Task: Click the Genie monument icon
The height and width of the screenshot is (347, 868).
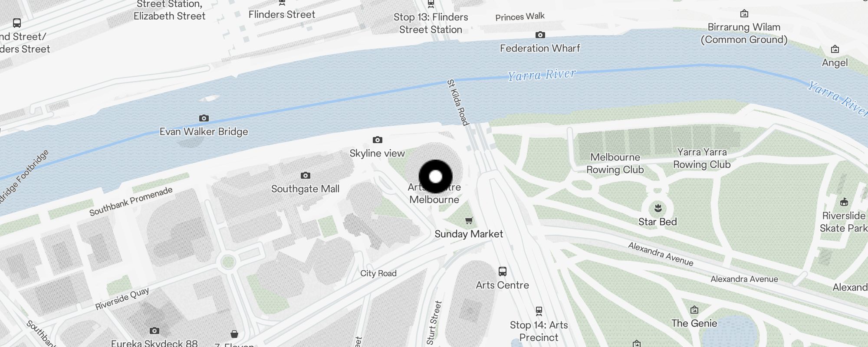Action: click(x=694, y=310)
